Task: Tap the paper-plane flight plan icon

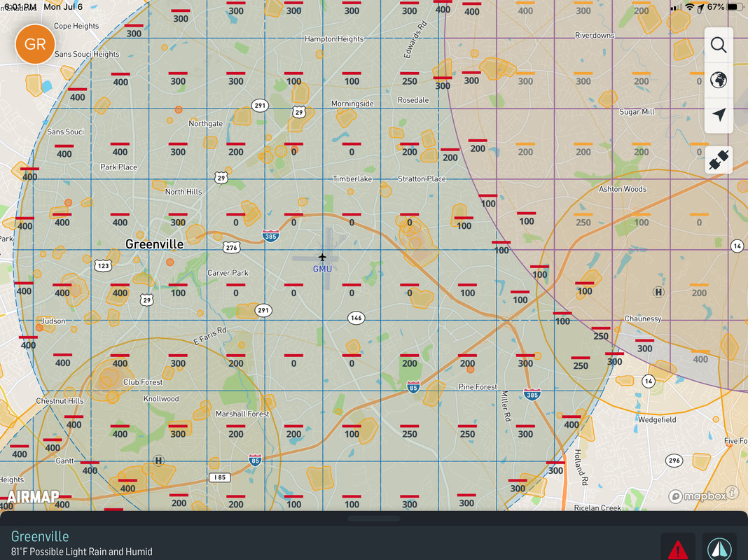Action: 719,549
